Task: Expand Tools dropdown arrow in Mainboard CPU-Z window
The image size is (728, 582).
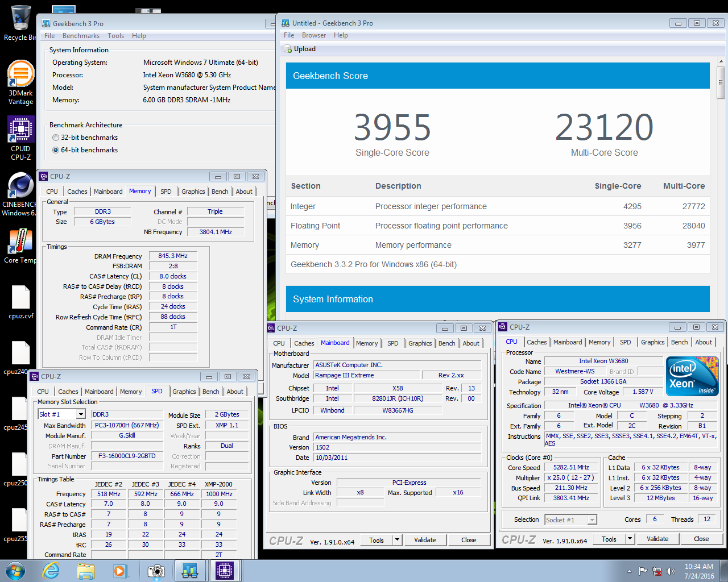Action: [x=398, y=540]
